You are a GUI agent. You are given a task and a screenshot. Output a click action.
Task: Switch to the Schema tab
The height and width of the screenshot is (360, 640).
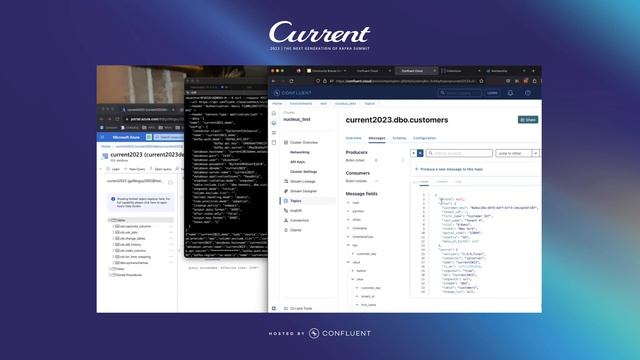399,138
